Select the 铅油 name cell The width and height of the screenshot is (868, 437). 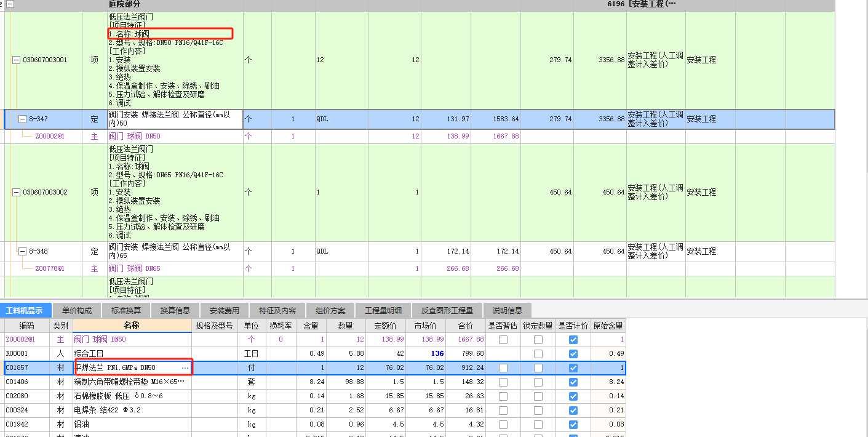pos(132,425)
